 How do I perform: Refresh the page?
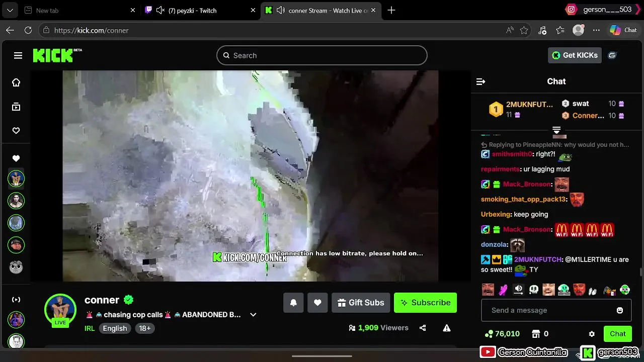(x=28, y=30)
